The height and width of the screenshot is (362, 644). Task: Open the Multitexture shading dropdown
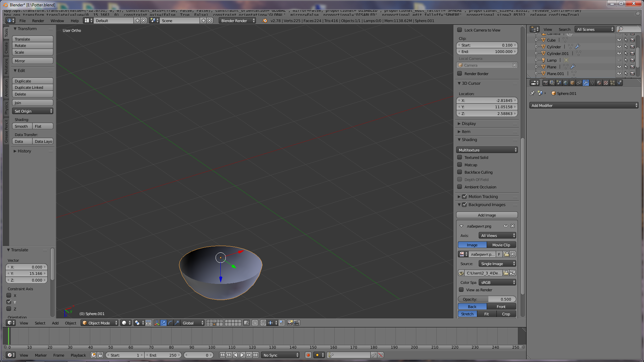487,150
